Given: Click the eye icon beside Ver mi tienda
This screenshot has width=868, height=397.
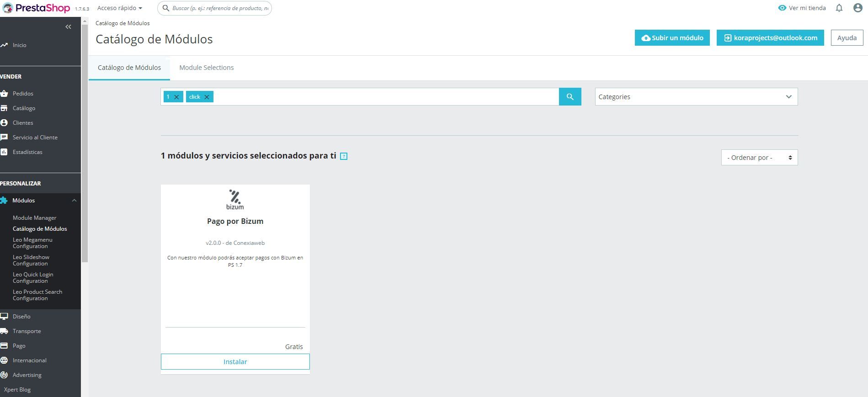Looking at the screenshot, I should pos(782,8).
